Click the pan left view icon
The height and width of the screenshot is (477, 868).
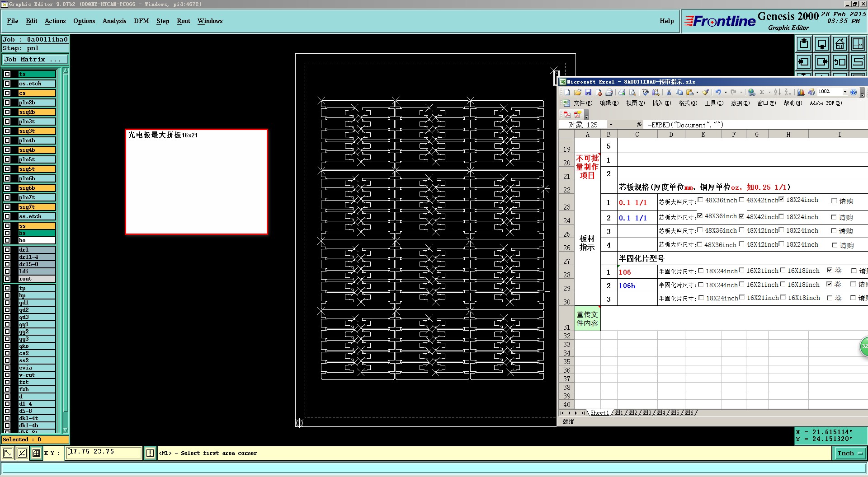(804, 62)
